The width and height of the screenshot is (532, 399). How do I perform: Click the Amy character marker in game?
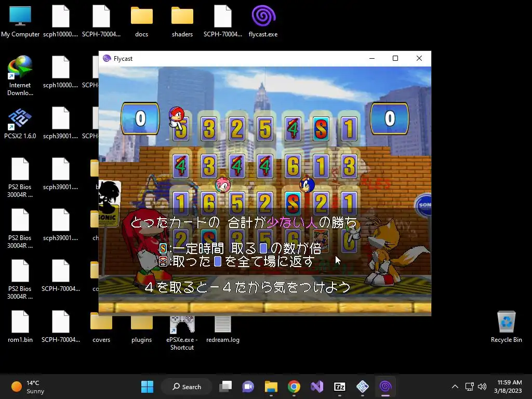(223, 185)
